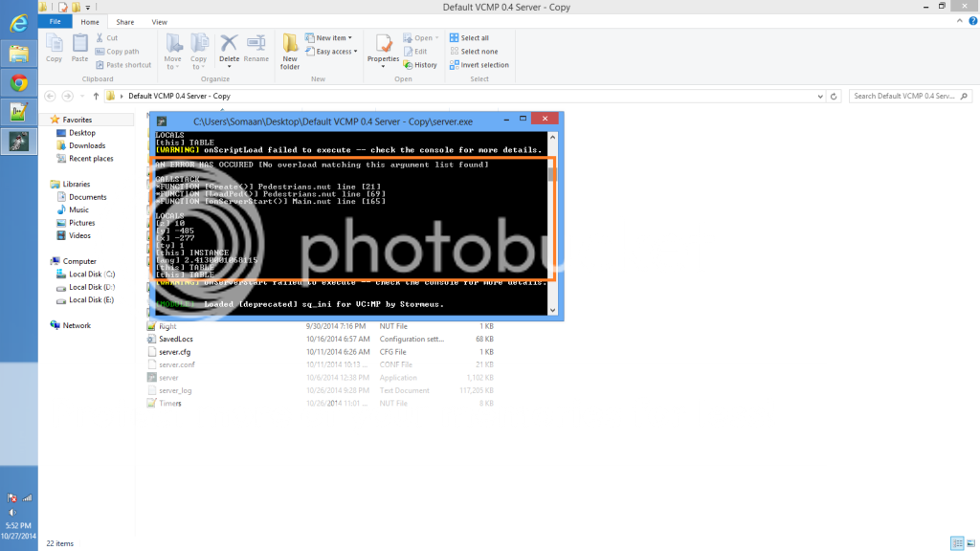Click the Properties icon
This screenshot has width=980, height=551.
[383, 50]
